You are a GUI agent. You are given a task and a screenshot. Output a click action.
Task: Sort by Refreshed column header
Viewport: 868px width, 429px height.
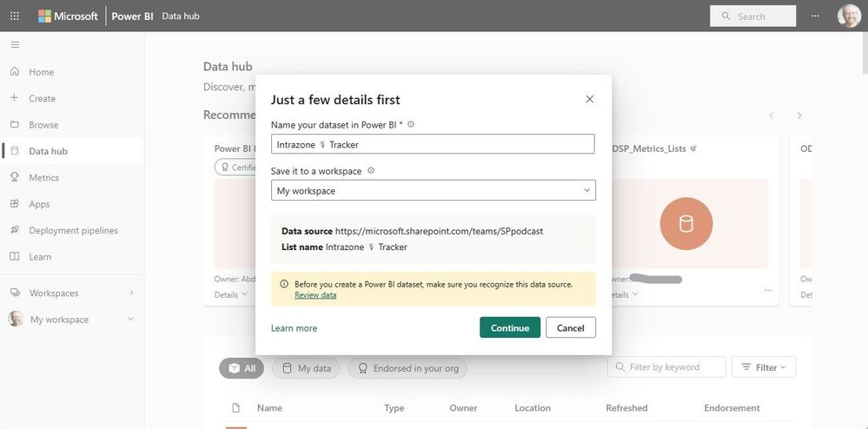tap(626, 408)
